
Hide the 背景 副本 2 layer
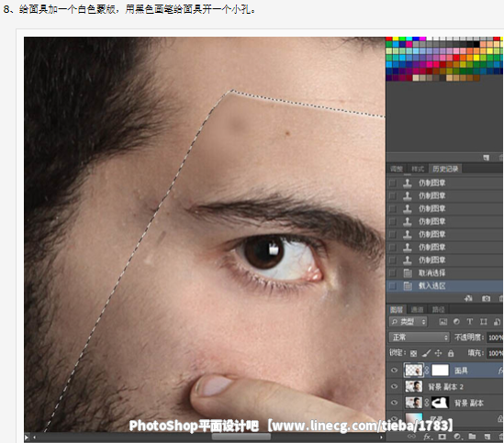[x=395, y=386]
